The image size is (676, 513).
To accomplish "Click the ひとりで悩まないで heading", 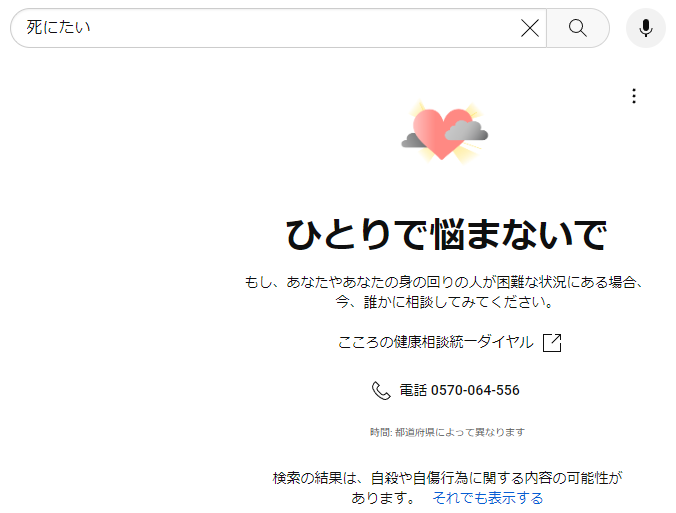I will (446, 235).
